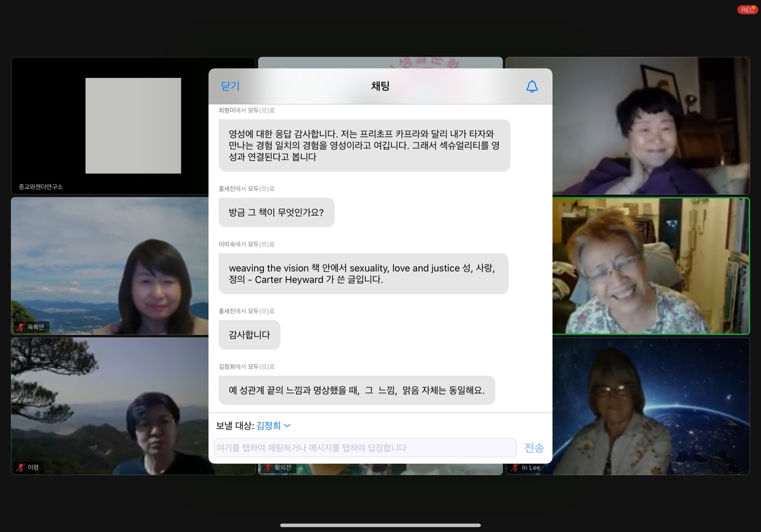The image size is (761, 532).
Task: Click muted microphone icon beside 옥복연
Action: (21, 327)
